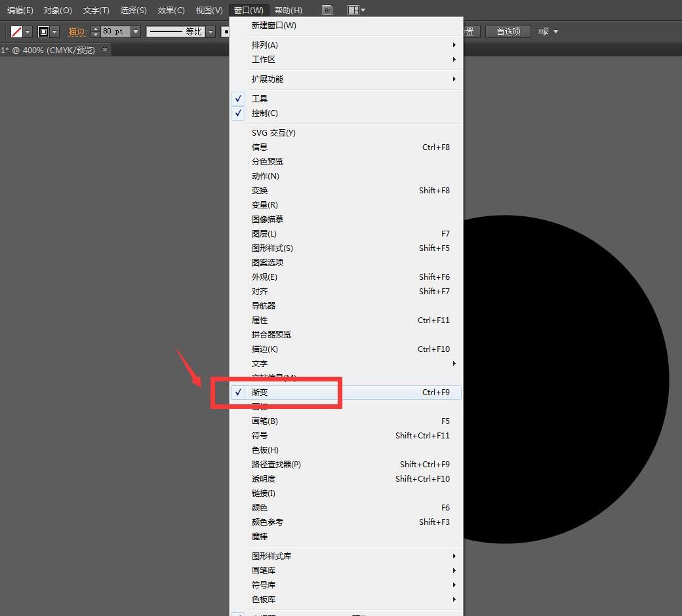Open Adobe Bridge via the Br icon
Viewport: 682px width, 616px height.
327,10
